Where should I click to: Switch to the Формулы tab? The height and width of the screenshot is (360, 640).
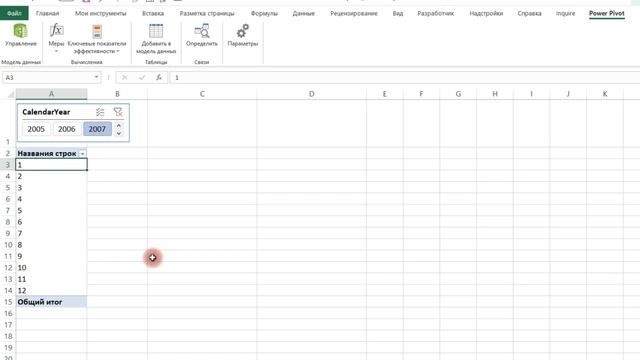point(264,13)
